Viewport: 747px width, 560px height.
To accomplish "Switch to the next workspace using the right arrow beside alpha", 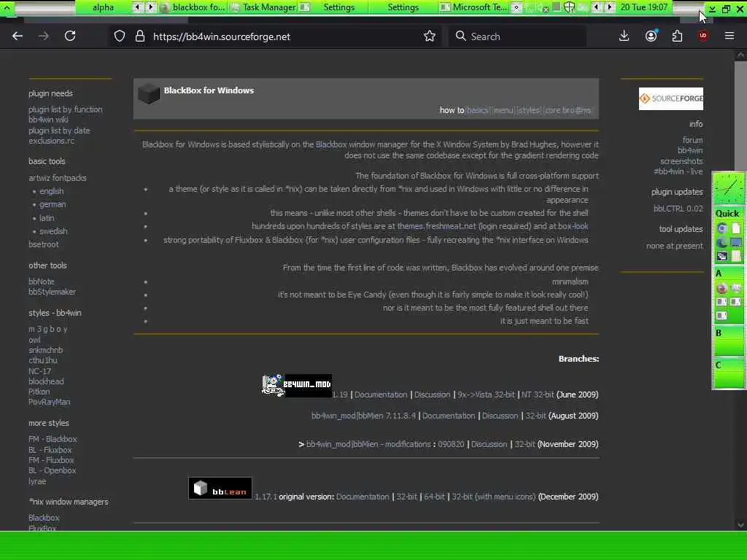I will pyautogui.click(x=150, y=7).
